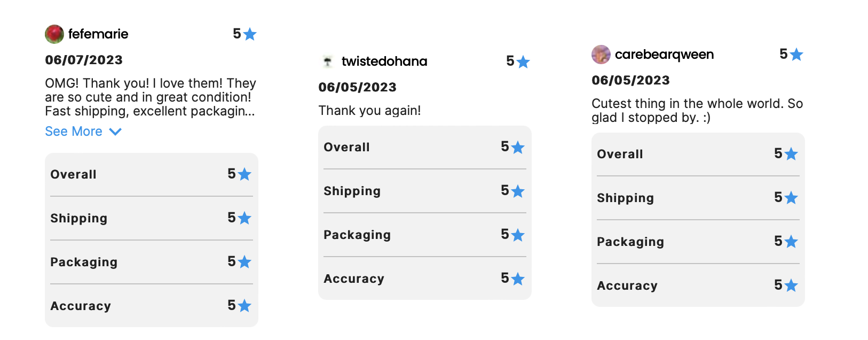The image size is (868, 340).
Task: Click the truncated review text by fefemarie
Action: (150, 97)
